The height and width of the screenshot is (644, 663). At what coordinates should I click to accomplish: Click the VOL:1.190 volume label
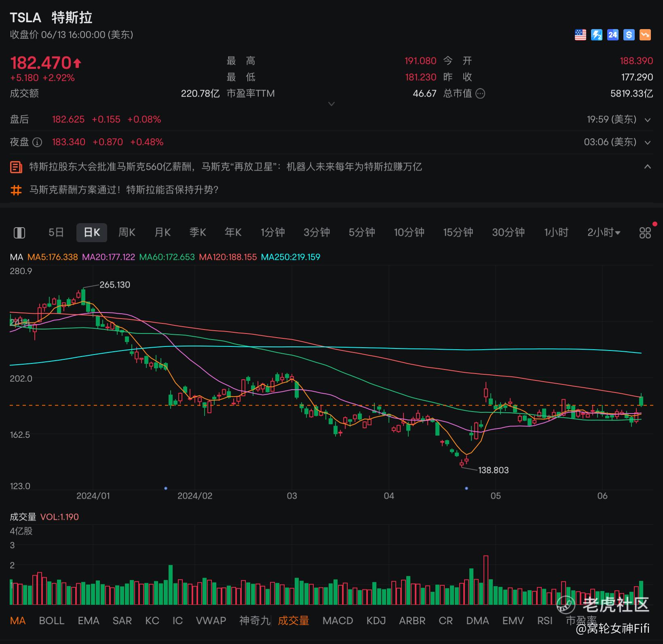point(59,517)
